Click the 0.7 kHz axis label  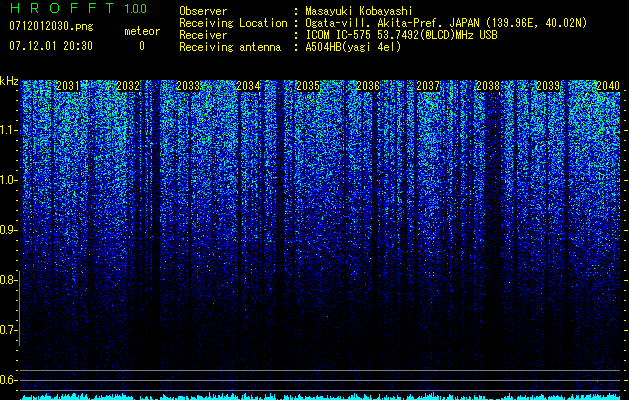(8, 330)
